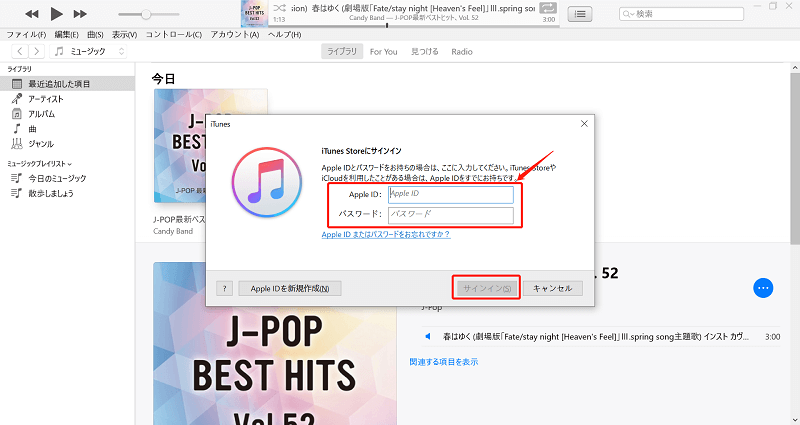
Task: Select the 春はゆく track row
Action: point(601,337)
